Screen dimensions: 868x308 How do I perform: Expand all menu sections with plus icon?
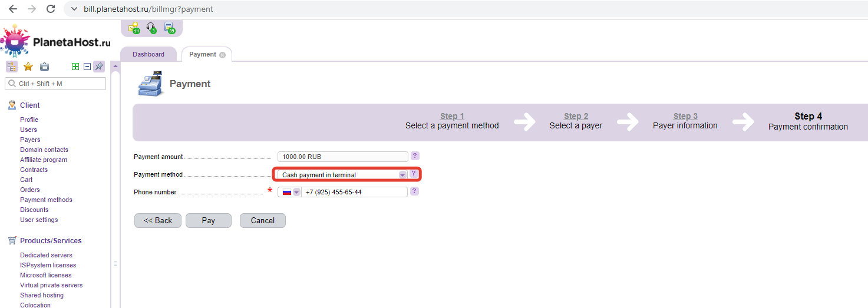[x=75, y=67]
